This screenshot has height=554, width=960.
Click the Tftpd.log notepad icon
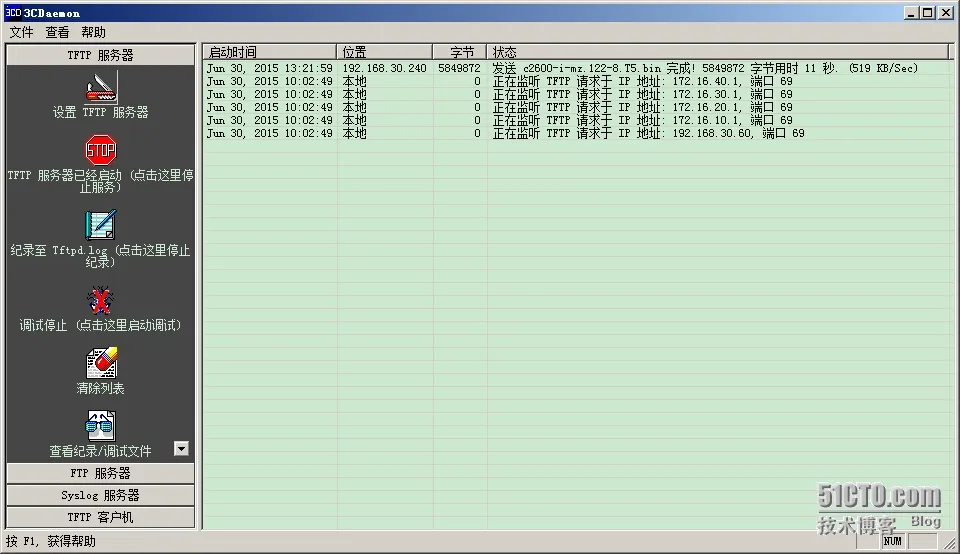[x=100, y=225]
